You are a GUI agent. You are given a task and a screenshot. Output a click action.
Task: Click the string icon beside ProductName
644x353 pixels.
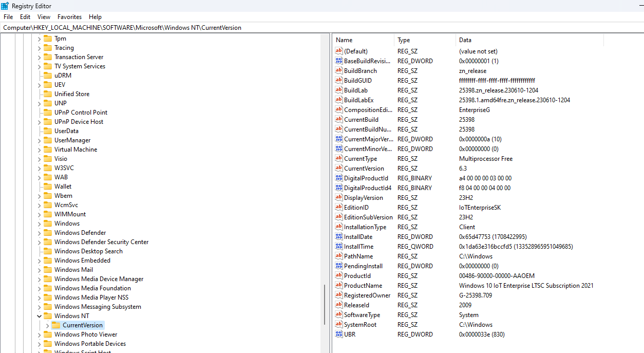[x=338, y=285]
